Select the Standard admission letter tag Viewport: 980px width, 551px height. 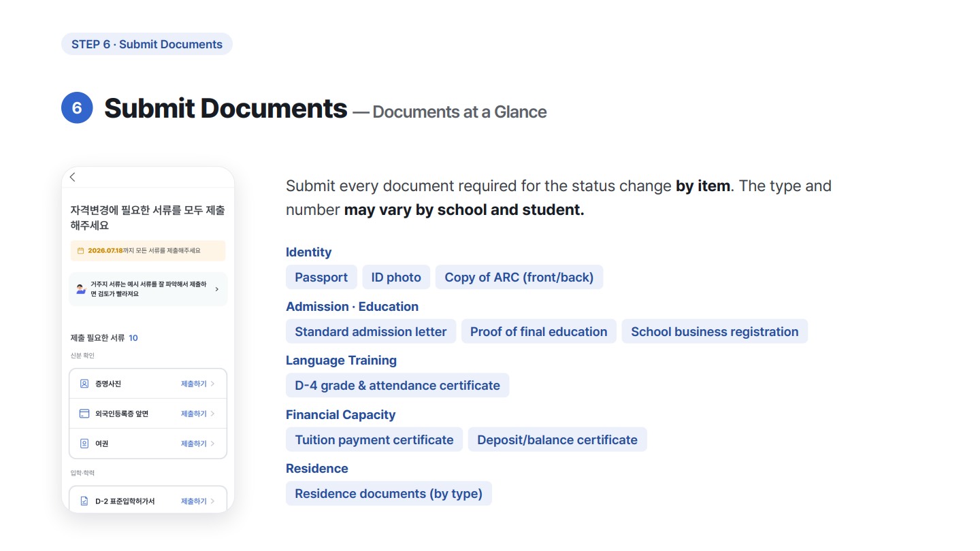371,331
